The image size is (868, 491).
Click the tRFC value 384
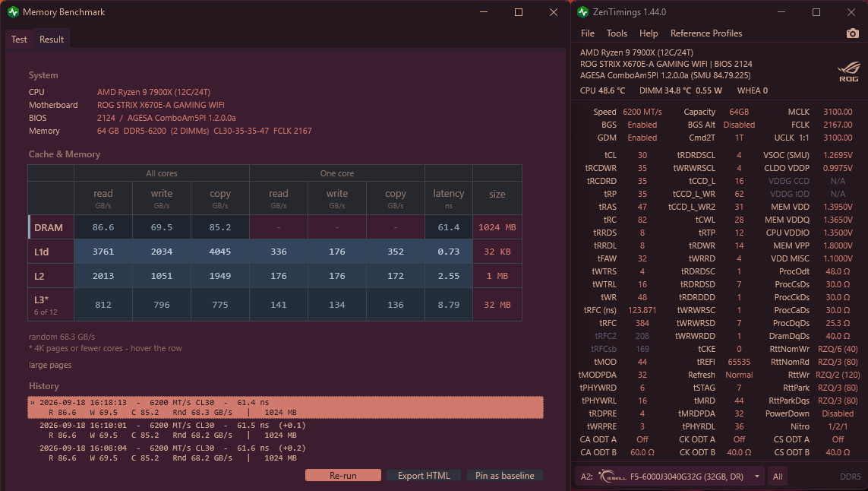(642, 323)
